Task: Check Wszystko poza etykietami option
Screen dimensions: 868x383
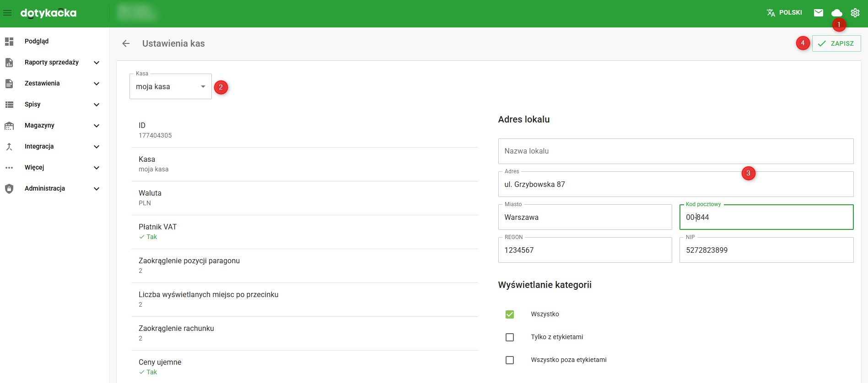Action: (x=510, y=360)
